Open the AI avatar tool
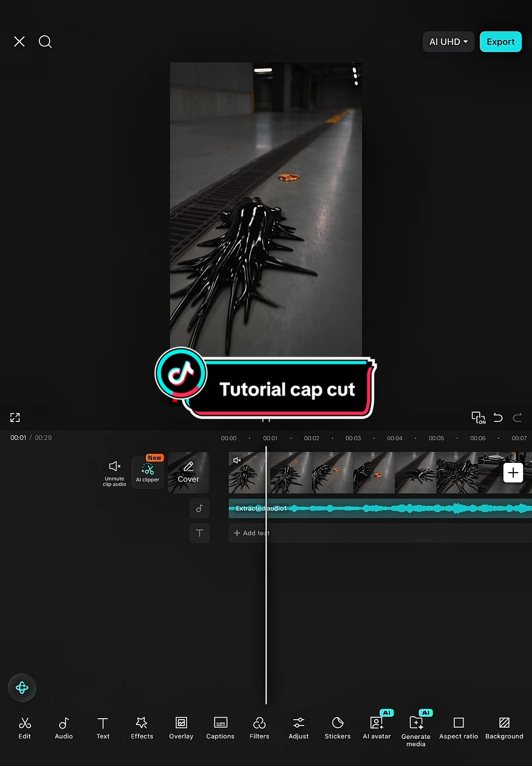Image resolution: width=532 pixels, height=766 pixels. 377,728
